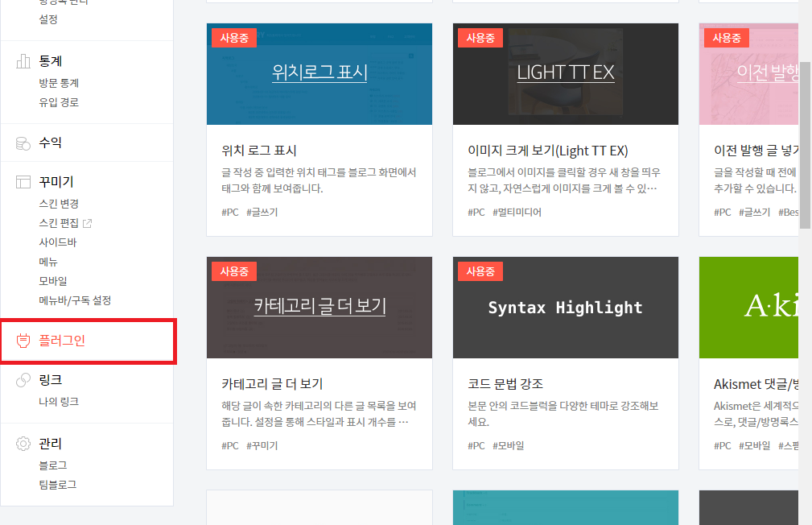Open 메뉴 settings under 꾸미기
This screenshot has width=812, height=525.
(48, 262)
